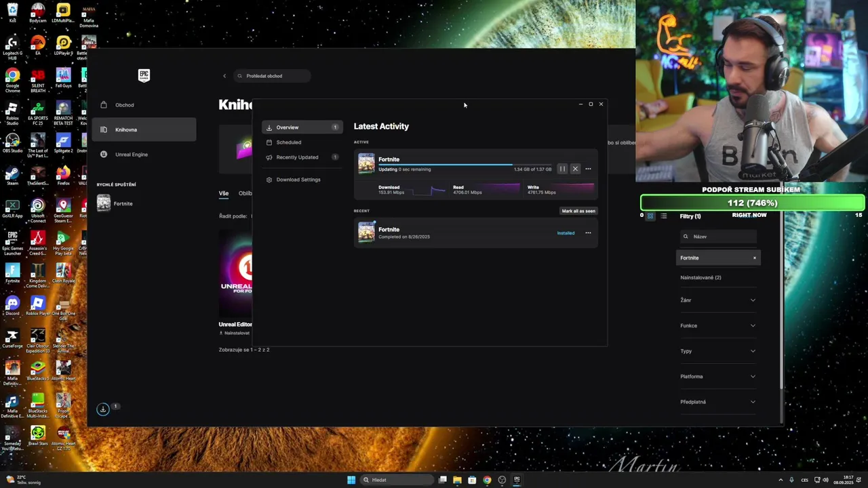
Task: Open SILENT BREATH desktop shortcut
Action: tap(38, 80)
